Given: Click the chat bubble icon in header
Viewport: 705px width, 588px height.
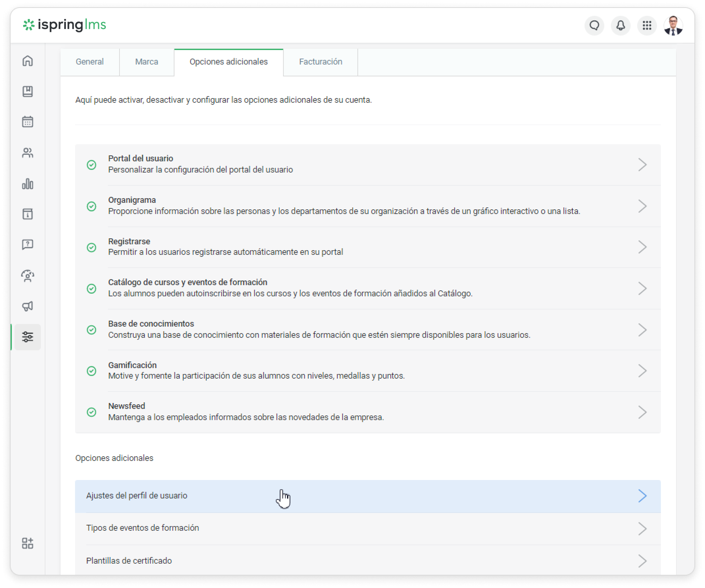Looking at the screenshot, I should (594, 26).
